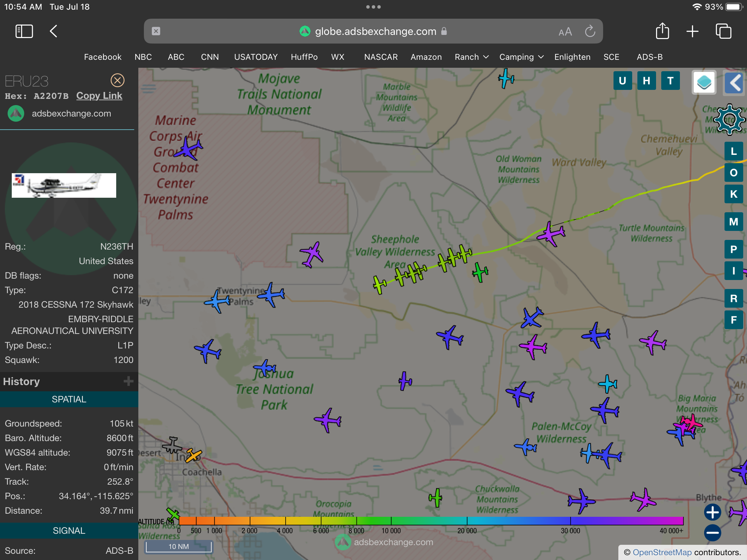747x560 pixels.
Task: Open the NASCAR bookmark
Action: click(381, 57)
